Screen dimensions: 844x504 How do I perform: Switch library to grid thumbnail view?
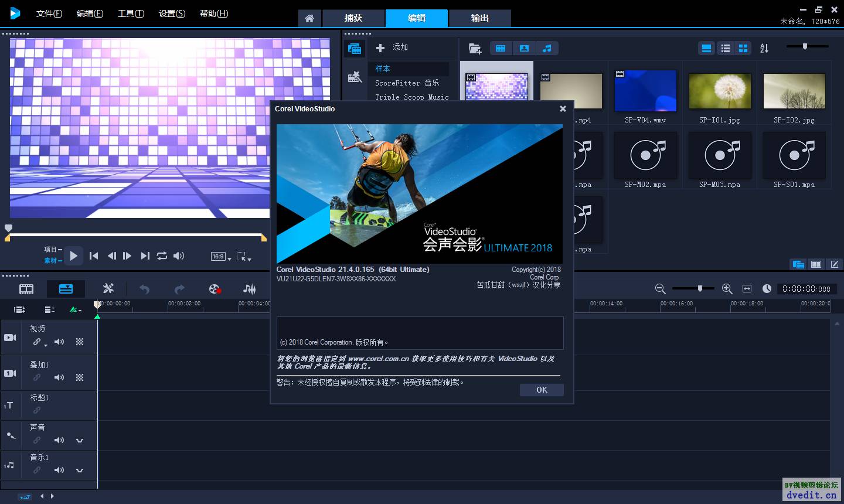743,49
